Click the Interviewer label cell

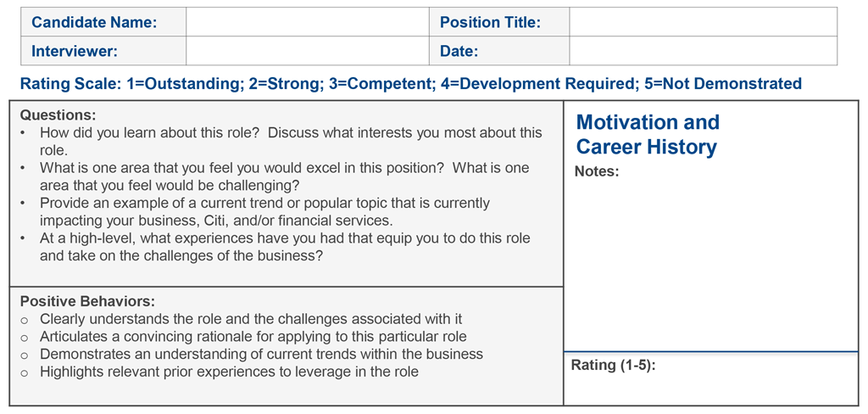coord(103,52)
